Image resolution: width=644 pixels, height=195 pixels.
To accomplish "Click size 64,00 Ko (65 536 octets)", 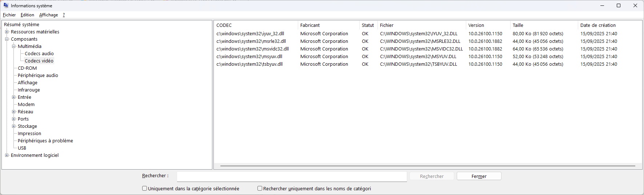I will (538, 49).
